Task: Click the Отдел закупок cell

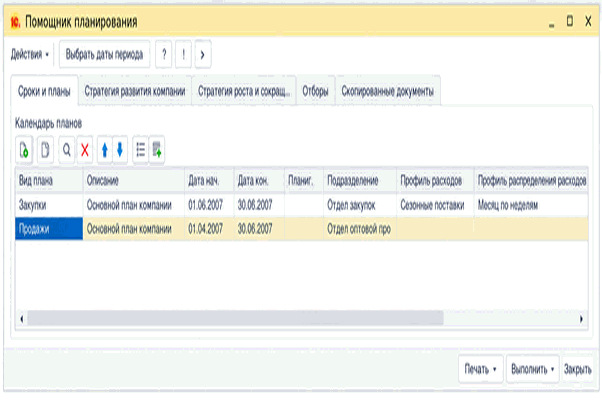Action: [x=360, y=205]
